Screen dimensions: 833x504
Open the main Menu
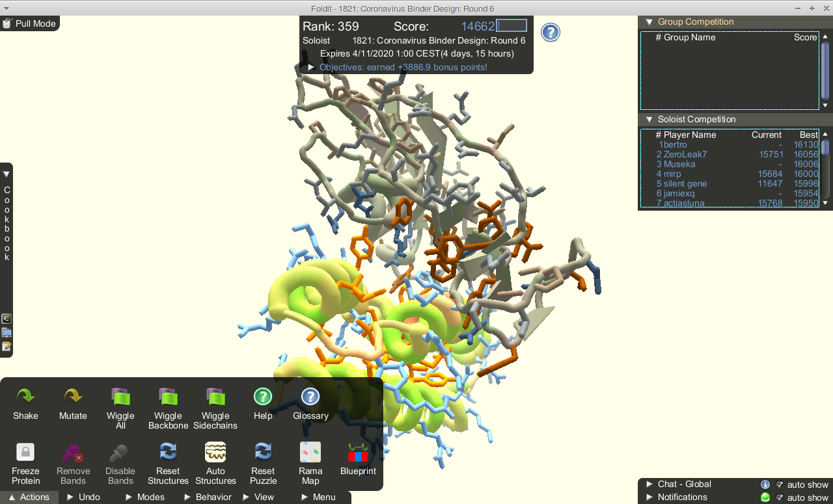[318, 497]
